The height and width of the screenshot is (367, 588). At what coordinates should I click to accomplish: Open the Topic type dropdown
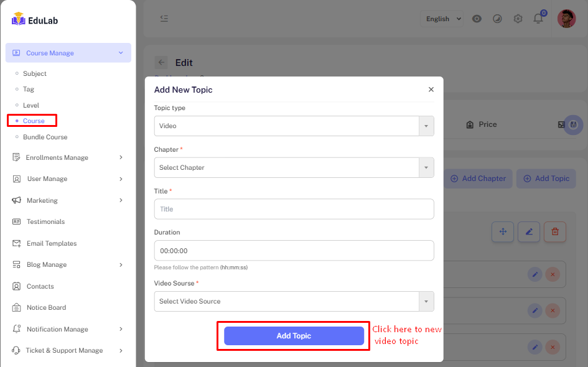tap(294, 126)
